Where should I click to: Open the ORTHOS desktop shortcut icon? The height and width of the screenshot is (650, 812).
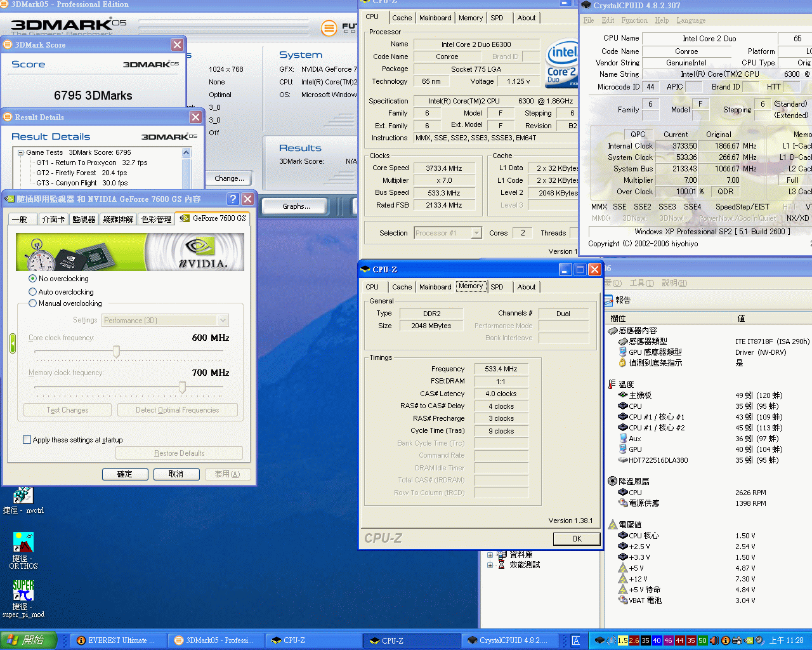[23, 543]
